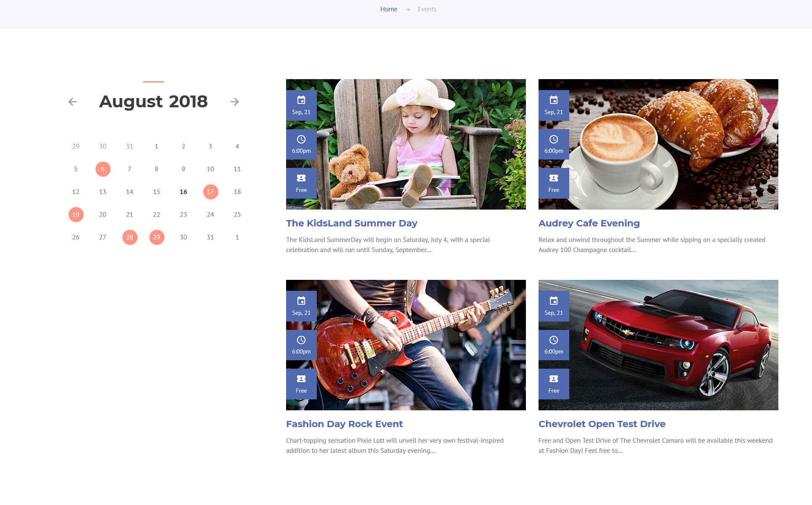Screen dimensions: 812x505
Task: Click clock icon on Audrey Cafe Evening card
Action: pyautogui.click(x=554, y=139)
